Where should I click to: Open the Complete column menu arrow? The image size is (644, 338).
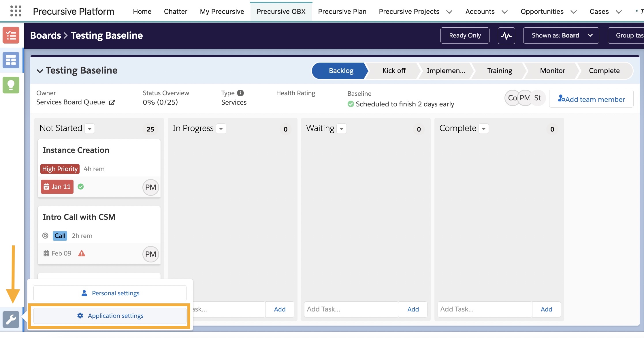pos(484,129)
